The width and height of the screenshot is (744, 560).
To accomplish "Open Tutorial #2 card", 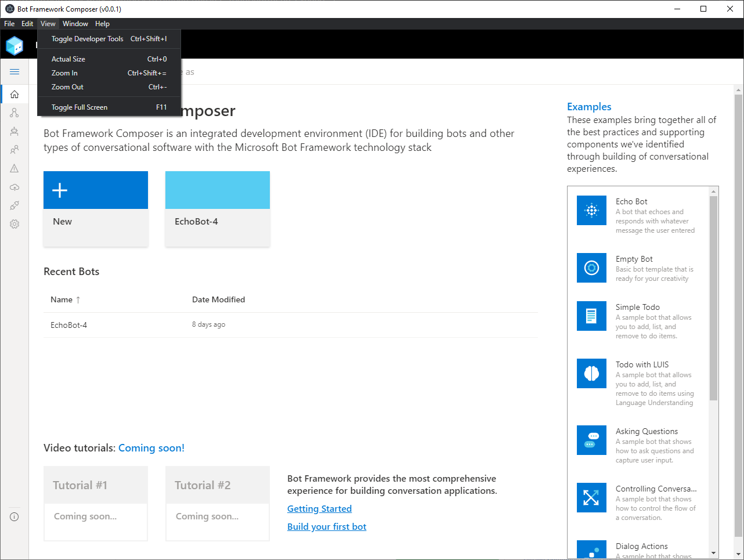I will [x=218, y=503].
